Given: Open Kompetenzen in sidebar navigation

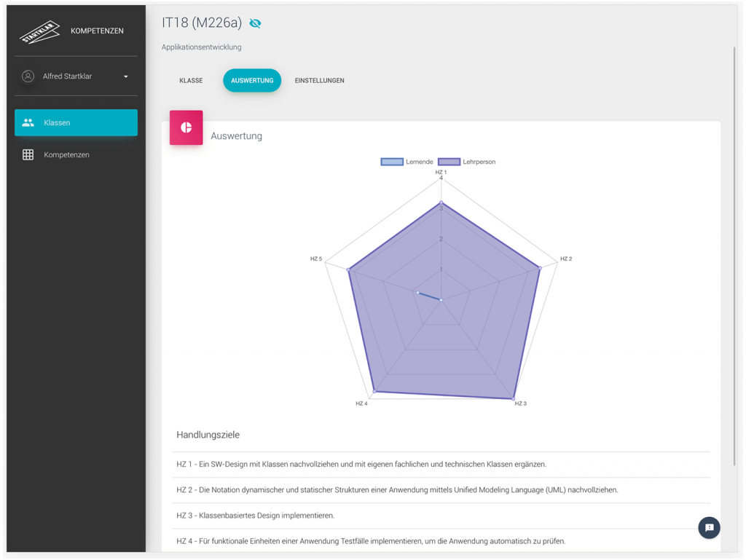Looking at the screenshot, I should 66,155.
